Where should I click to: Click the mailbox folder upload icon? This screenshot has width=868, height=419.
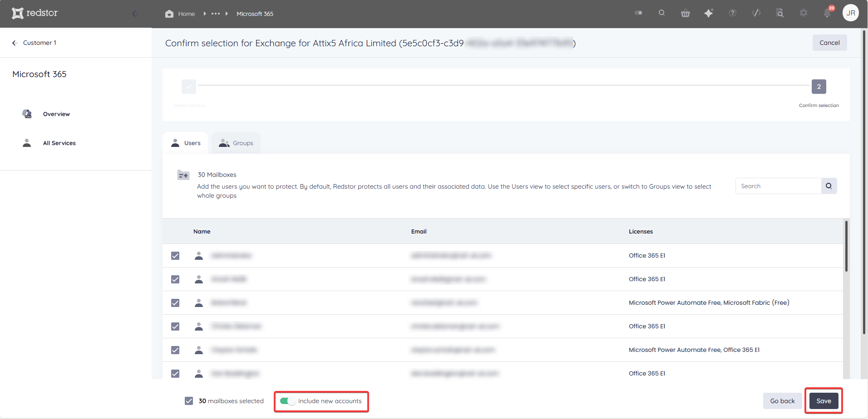pos(183,175)
